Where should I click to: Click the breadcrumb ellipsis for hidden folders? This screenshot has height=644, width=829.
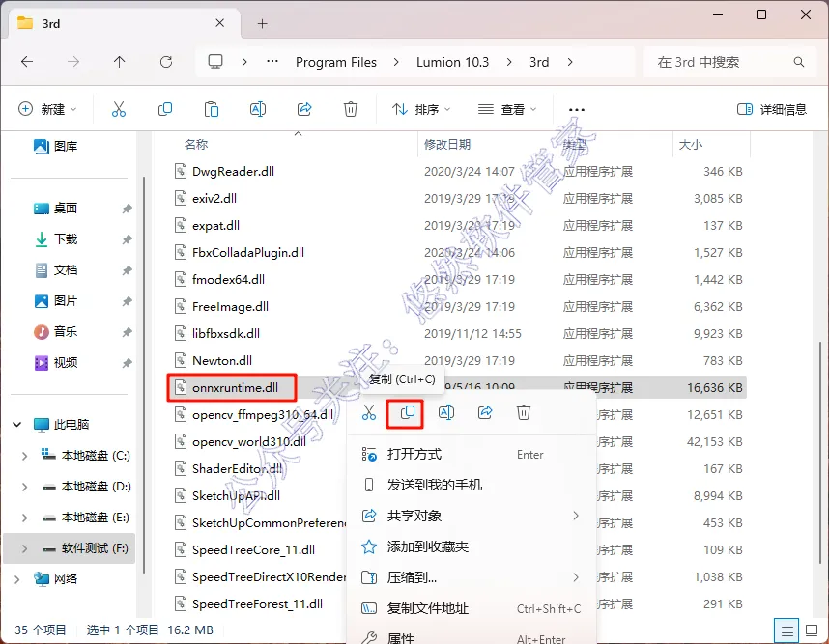coord(272,61)
